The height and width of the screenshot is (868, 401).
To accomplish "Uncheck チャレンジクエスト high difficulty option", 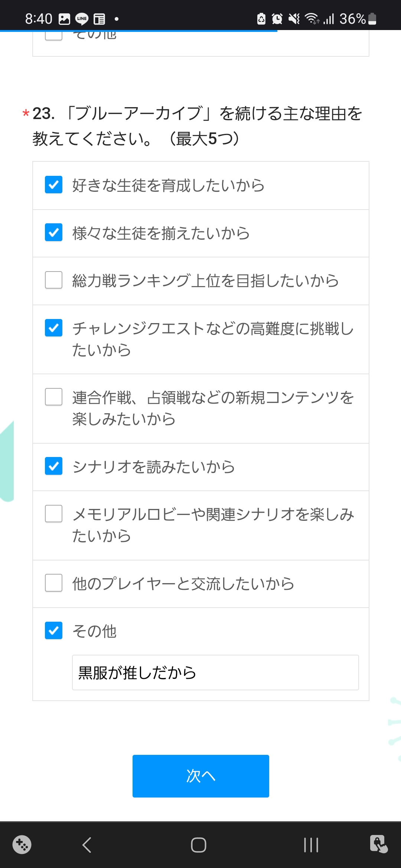I will click(x=54, y=328).
